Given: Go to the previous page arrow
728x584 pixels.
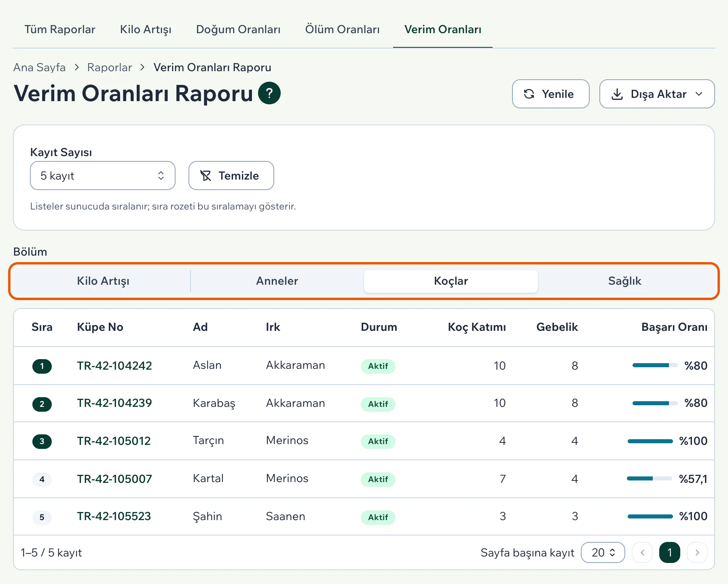Looking at the screenshot, I should tap(642, 552).
